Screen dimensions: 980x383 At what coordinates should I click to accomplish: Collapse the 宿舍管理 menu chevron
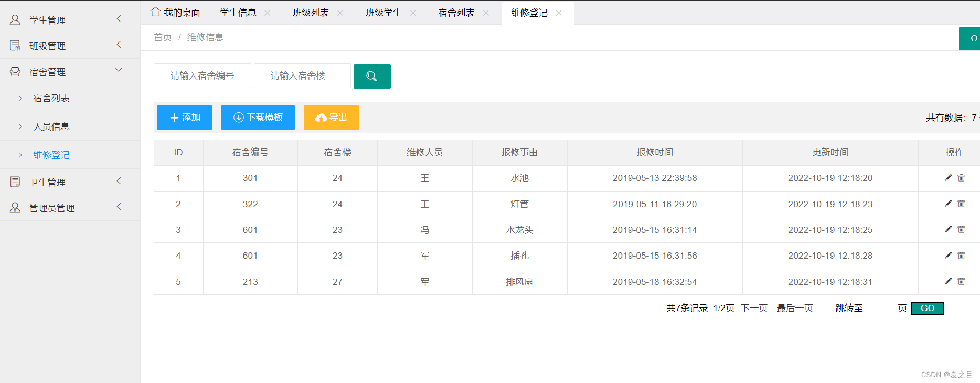(x=119, y=70)
